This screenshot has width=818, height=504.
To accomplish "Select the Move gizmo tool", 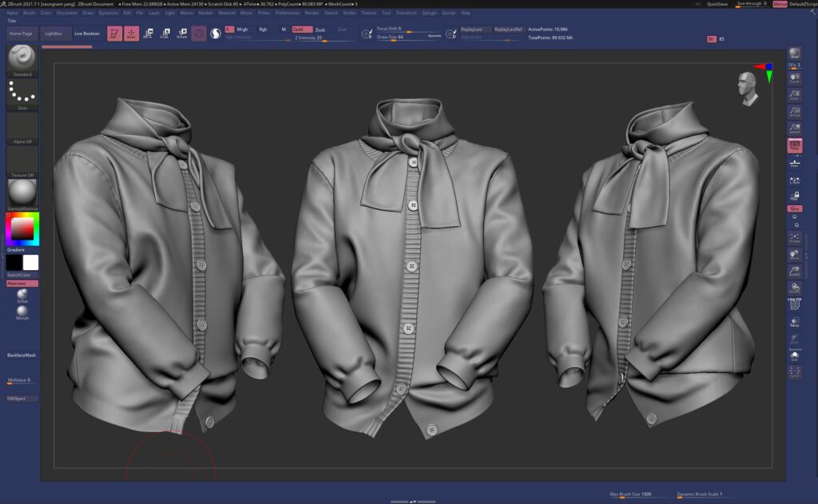I will 148,33.
